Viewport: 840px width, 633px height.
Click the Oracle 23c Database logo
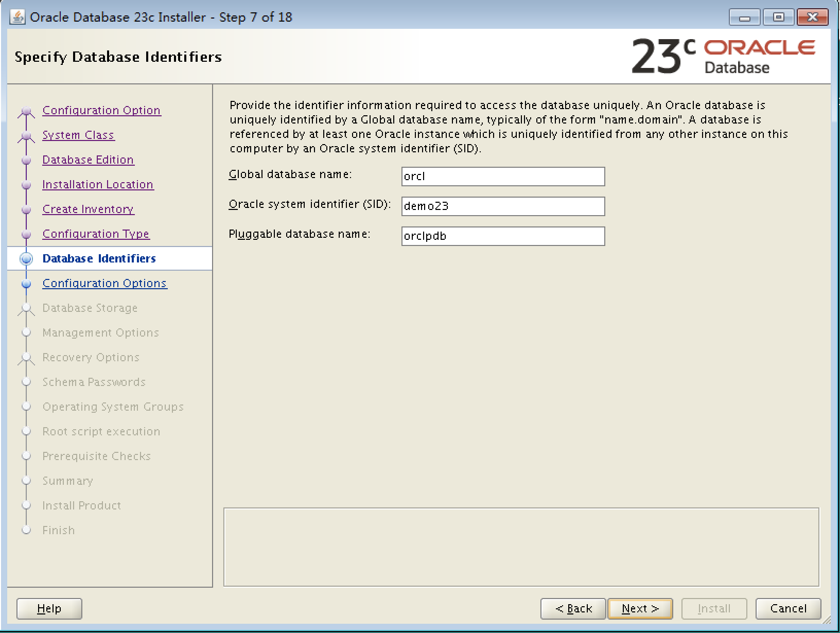point(723,56)
